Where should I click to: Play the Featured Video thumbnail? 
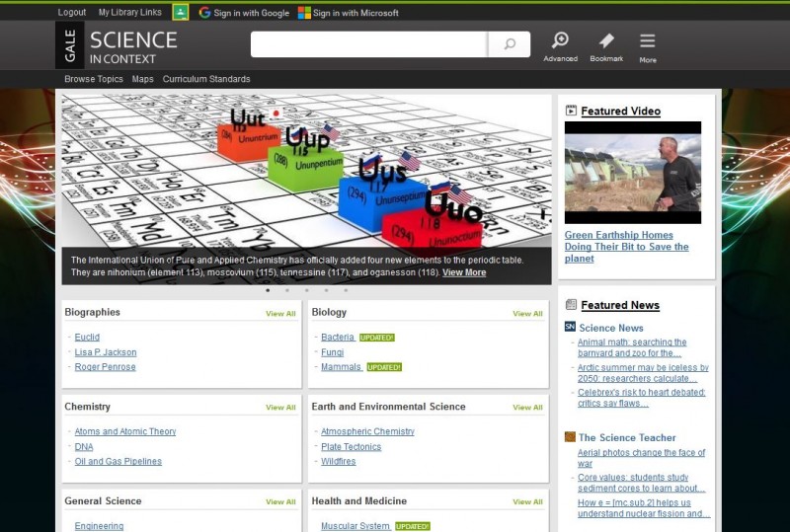633,173
